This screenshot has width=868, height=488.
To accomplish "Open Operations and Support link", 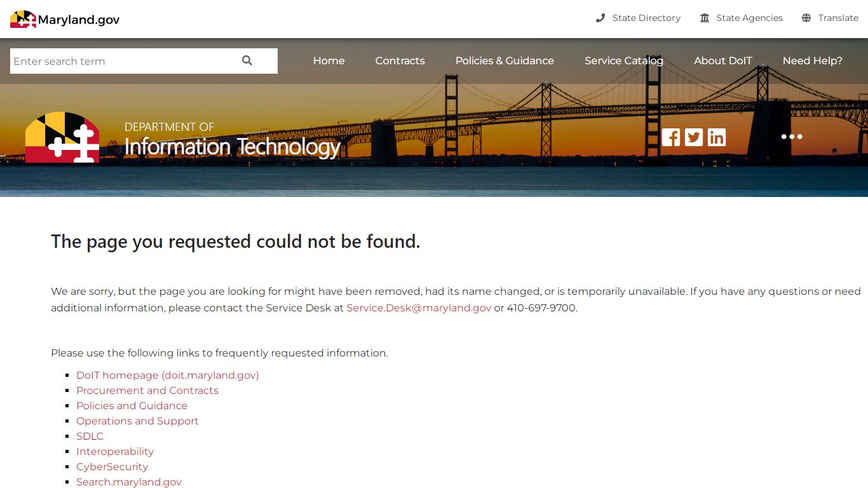I will (137, 421).
